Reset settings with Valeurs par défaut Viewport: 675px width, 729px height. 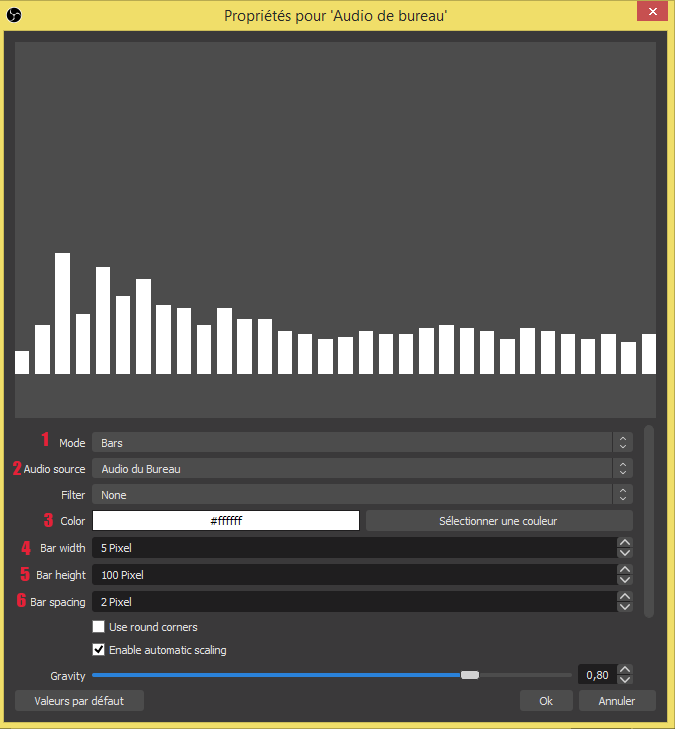tap(79, 701)
